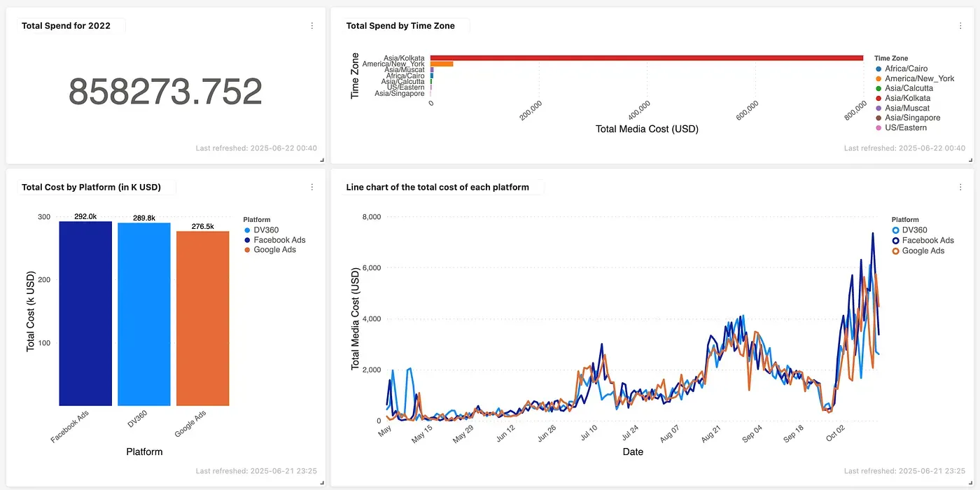Click the orange Google Ads bar labeled 276.5k

pyautogui.click(x=202, y=318)
